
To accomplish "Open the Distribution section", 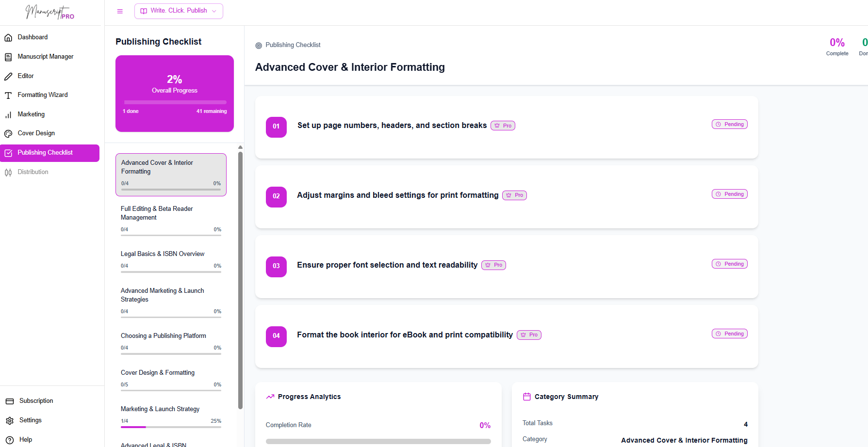I will (x=33, y=172).
